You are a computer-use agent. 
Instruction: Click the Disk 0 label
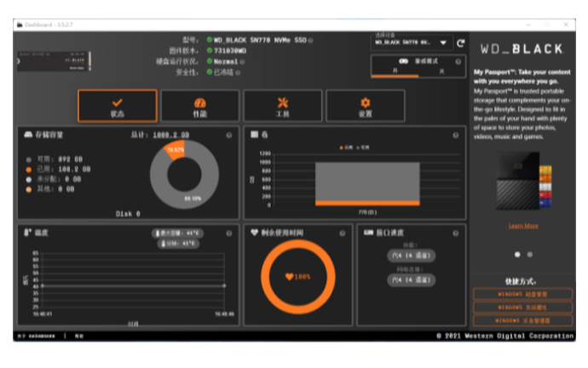[x=128, y=214]
